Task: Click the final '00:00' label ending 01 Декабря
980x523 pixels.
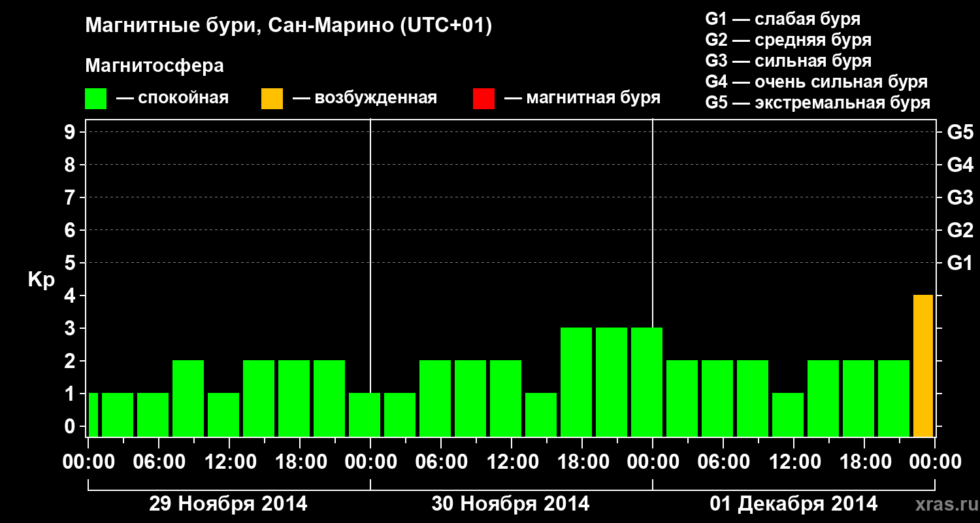Action: [935, 462]
